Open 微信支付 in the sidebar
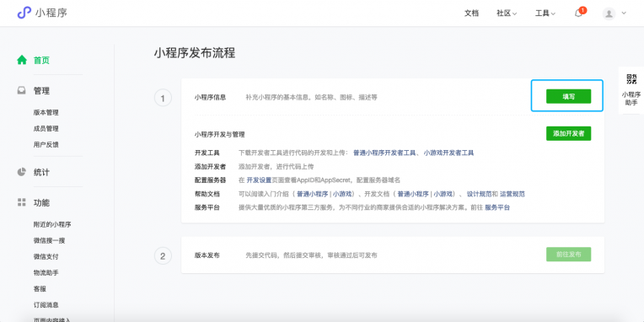The height and width of the screenshot is (322, 644). (46, 257)
